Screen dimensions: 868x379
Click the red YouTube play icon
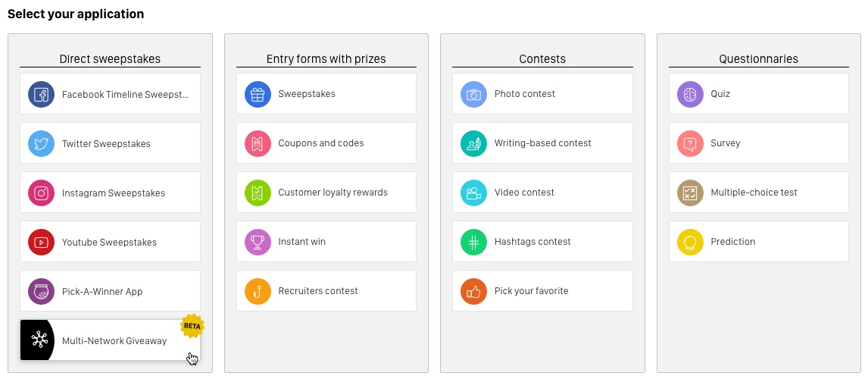(42, 242)
